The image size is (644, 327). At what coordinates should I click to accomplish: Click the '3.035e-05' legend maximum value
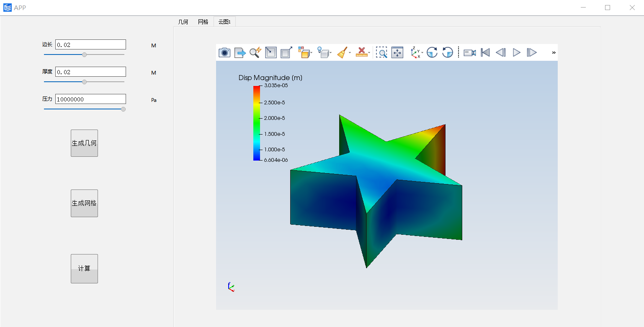tap(276, 86)
